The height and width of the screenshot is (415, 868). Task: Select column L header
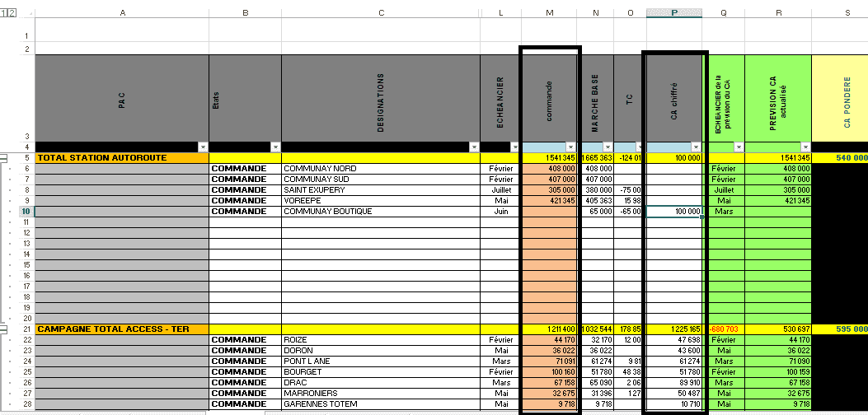click(500, 13)
